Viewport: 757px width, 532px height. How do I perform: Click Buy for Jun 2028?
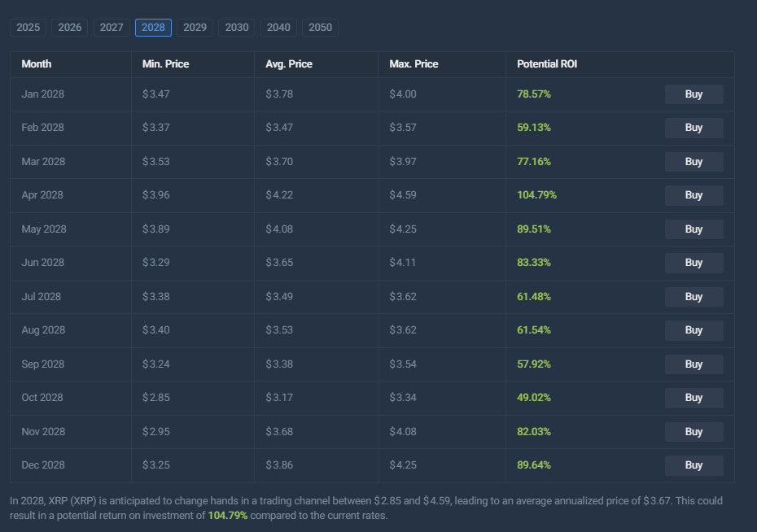[x=694, y=263]
